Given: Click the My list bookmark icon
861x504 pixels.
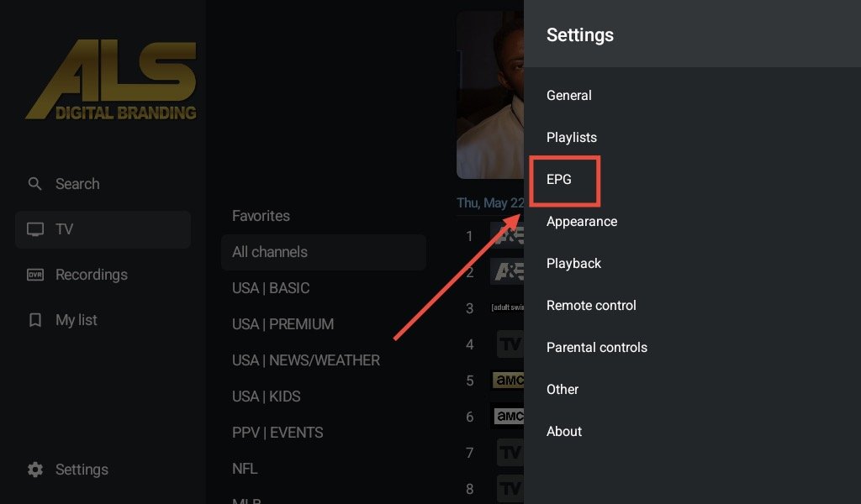Looking at the screenshot, I should coord(34,320).
